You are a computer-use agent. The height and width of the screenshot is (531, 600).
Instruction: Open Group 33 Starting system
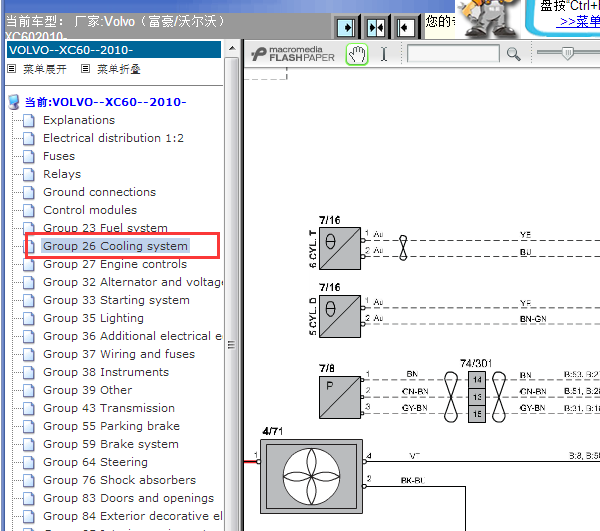tap(116, 300)
